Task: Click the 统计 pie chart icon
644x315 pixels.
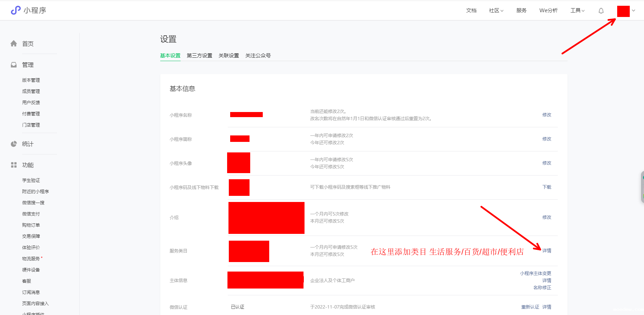Action: [14, 144]
